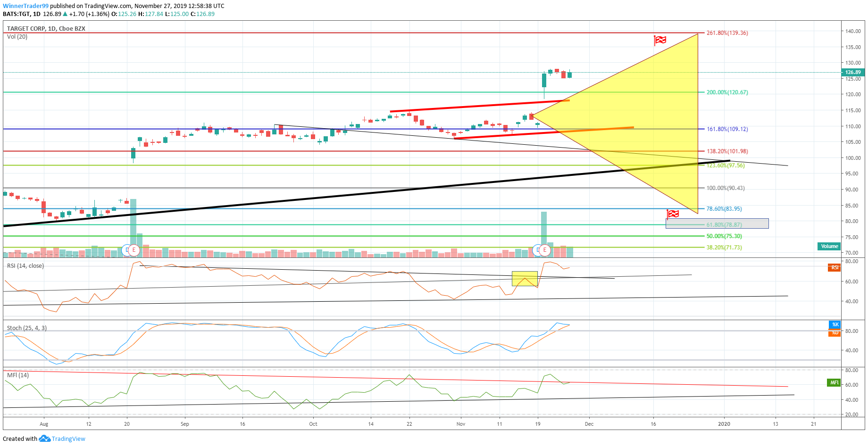Viewport: 868px width, 447px height.
Task: Click the 140.00 price scale value
Action: tap(853, 32)
